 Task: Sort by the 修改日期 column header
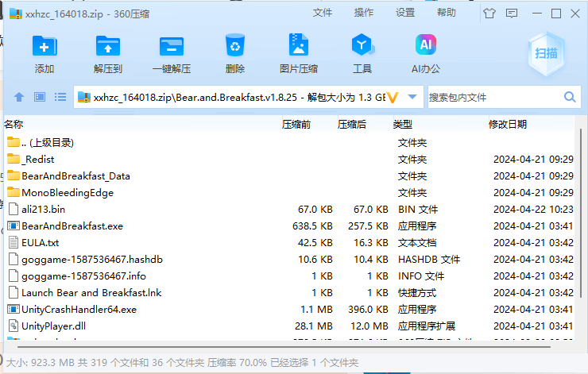(508, 124)
